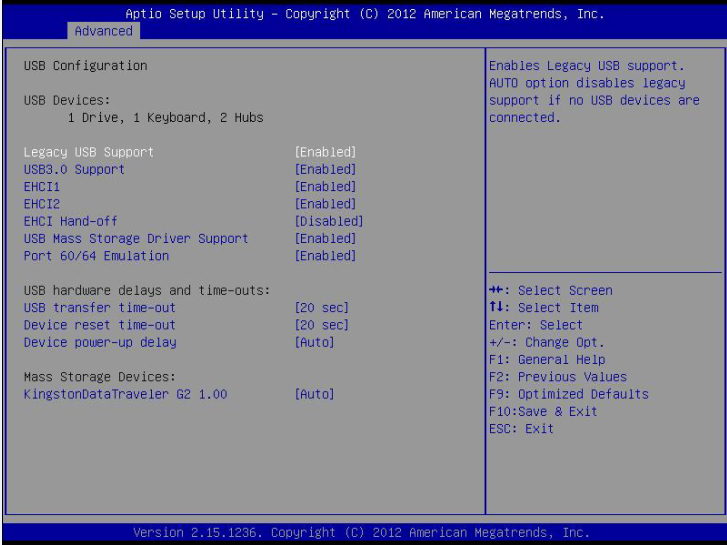Image resolution: width=727 pixels, height=545 pixels.
Task: Open EHCI1 Enabled value dropdown
Action: pos(325,187)
